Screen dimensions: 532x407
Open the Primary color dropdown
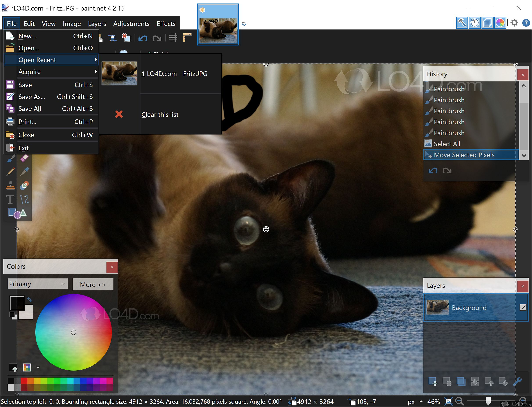[38, 284]
